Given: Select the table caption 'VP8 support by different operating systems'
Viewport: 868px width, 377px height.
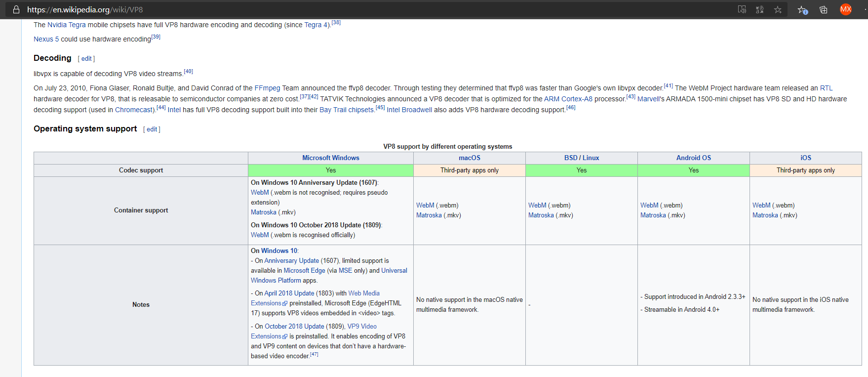Looking at the screenshot, I should 448,147.
